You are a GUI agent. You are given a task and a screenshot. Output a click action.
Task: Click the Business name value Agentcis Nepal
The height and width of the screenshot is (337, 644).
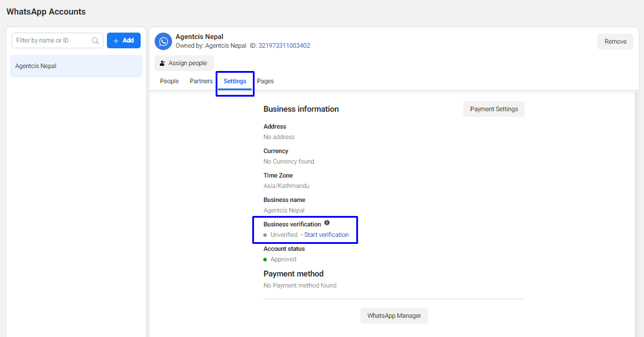(284, 210)
